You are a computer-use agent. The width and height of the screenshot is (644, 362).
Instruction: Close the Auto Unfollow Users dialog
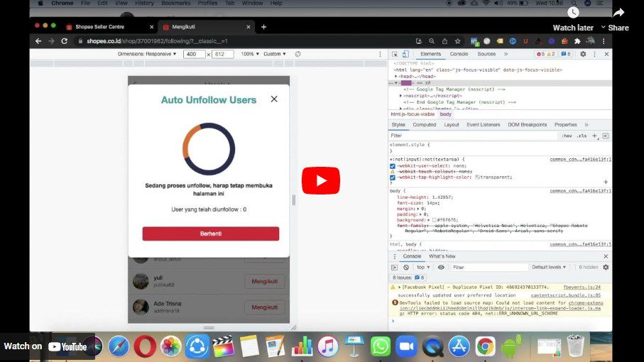[274, 99]
